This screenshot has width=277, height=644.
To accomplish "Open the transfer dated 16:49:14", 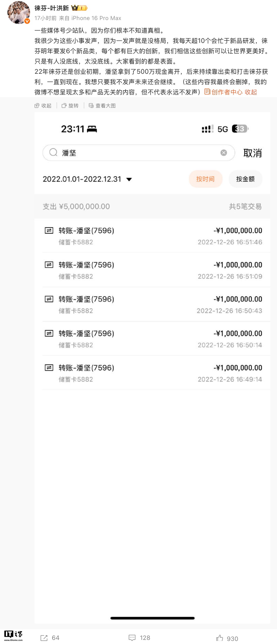I will (153, 373).
